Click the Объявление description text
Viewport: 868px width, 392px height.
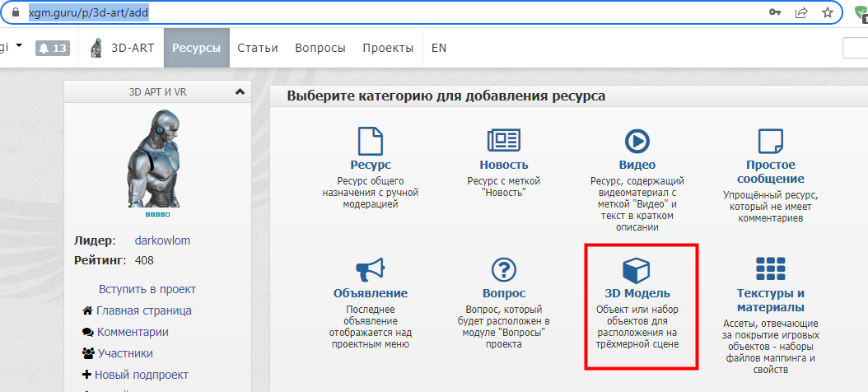click(371, 327)
